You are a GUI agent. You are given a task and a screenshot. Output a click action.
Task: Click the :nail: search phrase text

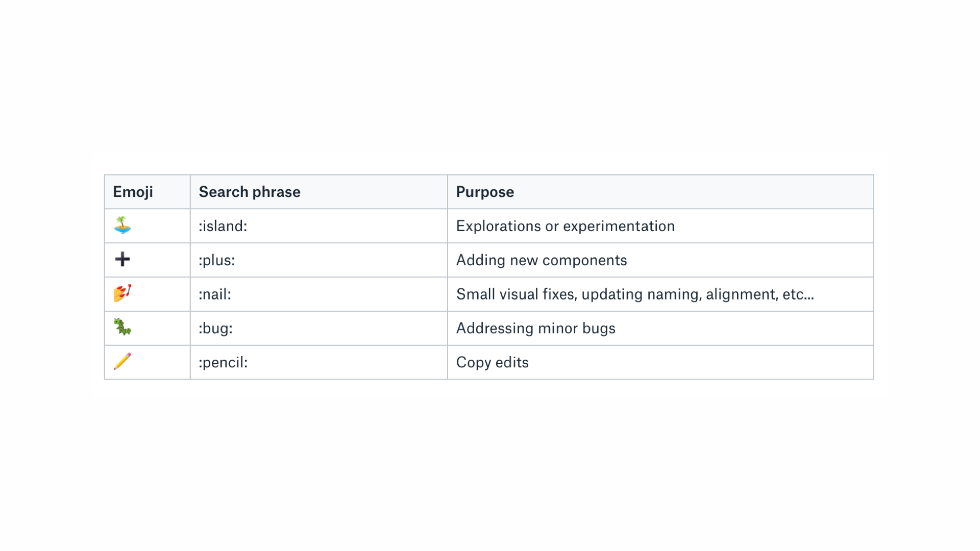[x=215, y=294]
